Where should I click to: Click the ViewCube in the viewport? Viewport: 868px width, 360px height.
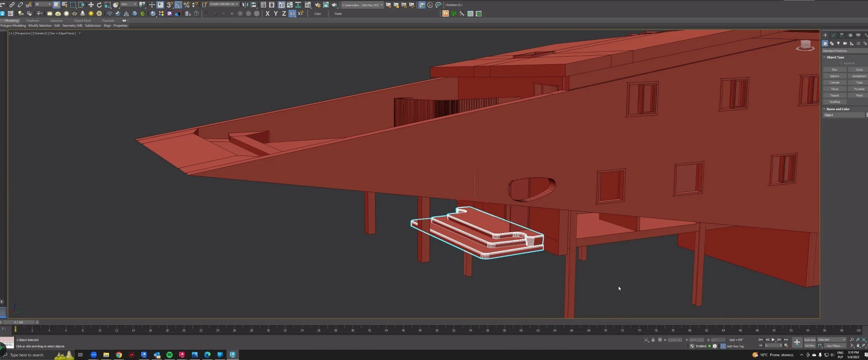coord(805,46)
